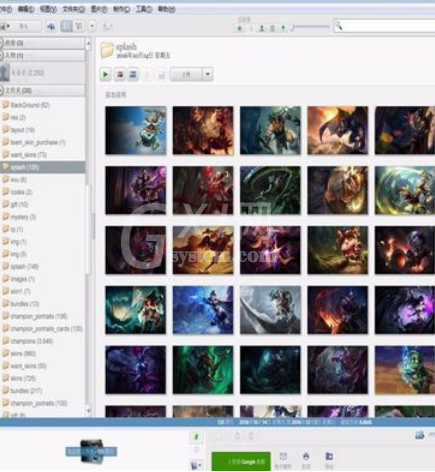Create a photo collage from the splash folder
Viewport: 435px width, 472px height.
[120, 74]
